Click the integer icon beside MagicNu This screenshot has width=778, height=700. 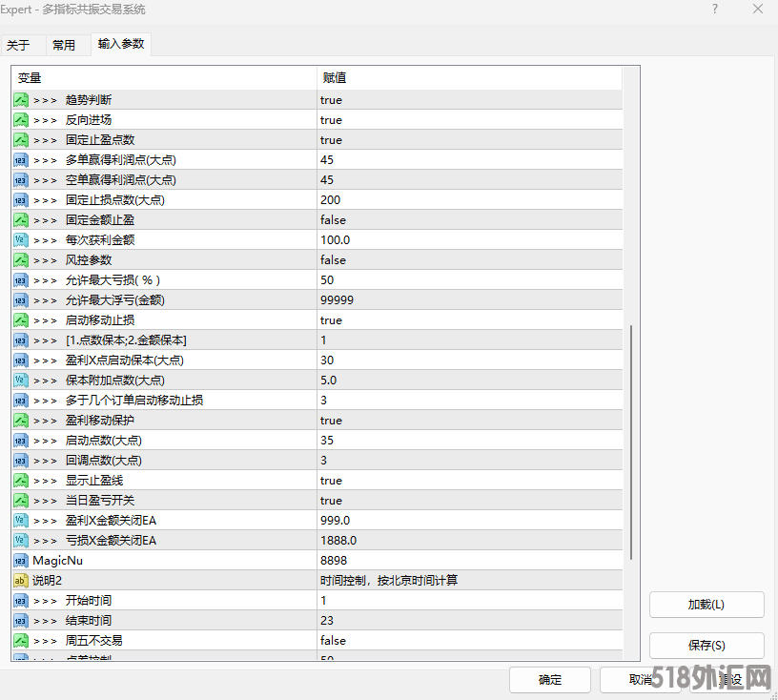(x=21, y=561)
